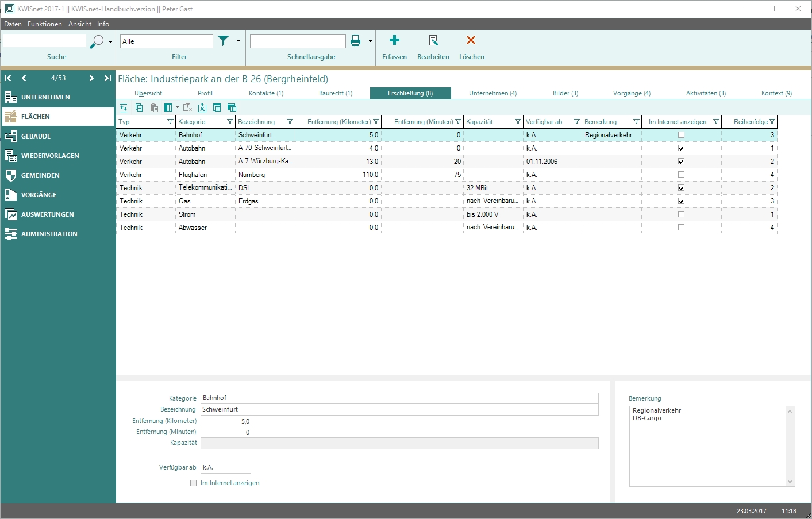This screenshot has width=812, height=519.
Task: Open Gebäude in the sidebar
Action: pos(36,136)
